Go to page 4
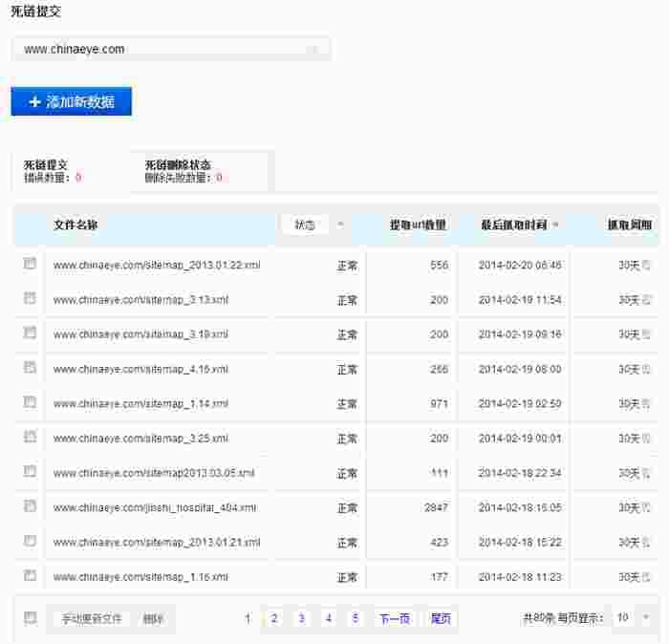The height and width of the screenshot is (644, 669). coord(329,618)
